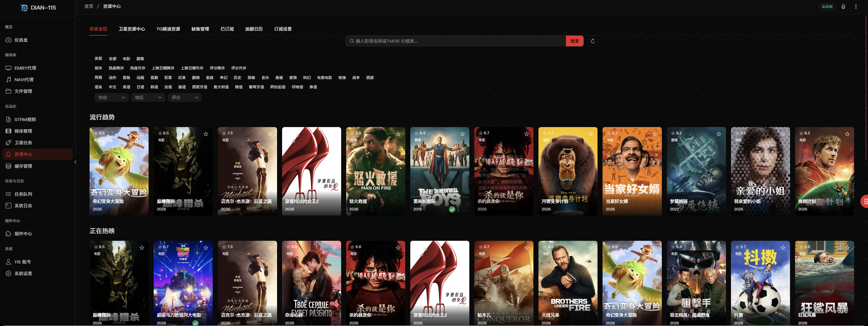Image resolution: width=868 pixels, height=326 pixels.
Task: Open STRM规则 document icon in sidebar
Action: coord(8,120)
